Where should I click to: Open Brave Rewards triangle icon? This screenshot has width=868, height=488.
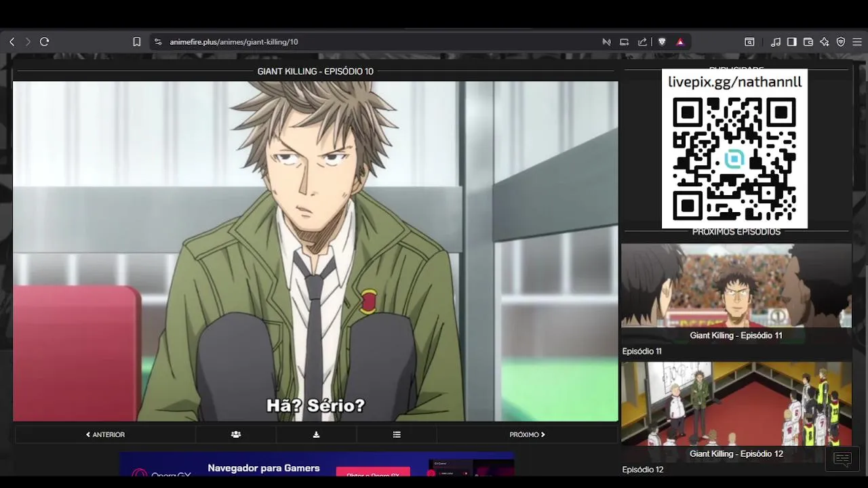click(680, 42)
